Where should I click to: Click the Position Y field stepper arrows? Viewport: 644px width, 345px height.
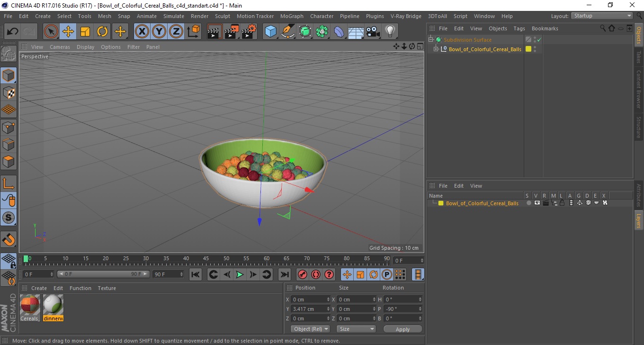coord(328,309)
